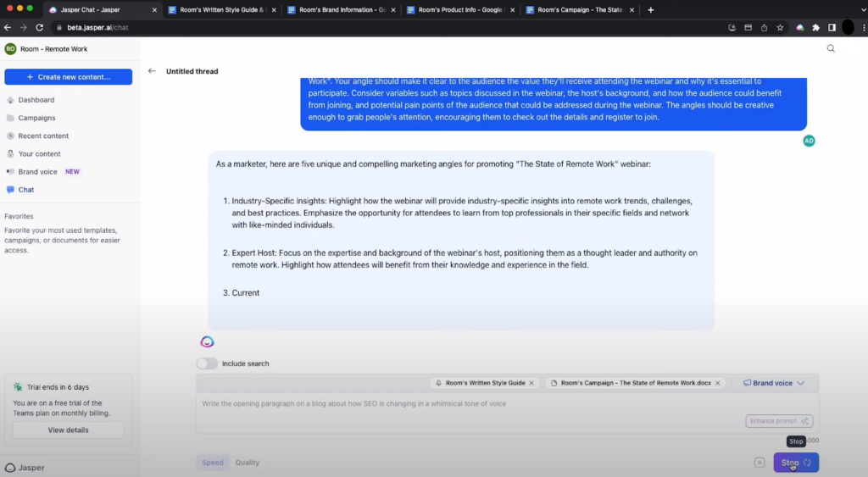Click the clear chat X icon
Screen dimensions: 868x477
(759, 463)
